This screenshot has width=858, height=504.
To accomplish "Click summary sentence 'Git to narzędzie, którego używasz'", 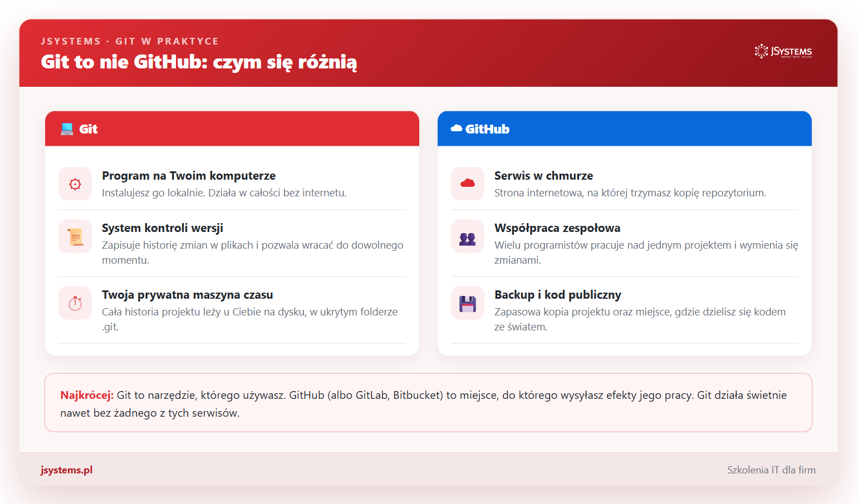I will [x=200, y=396].
